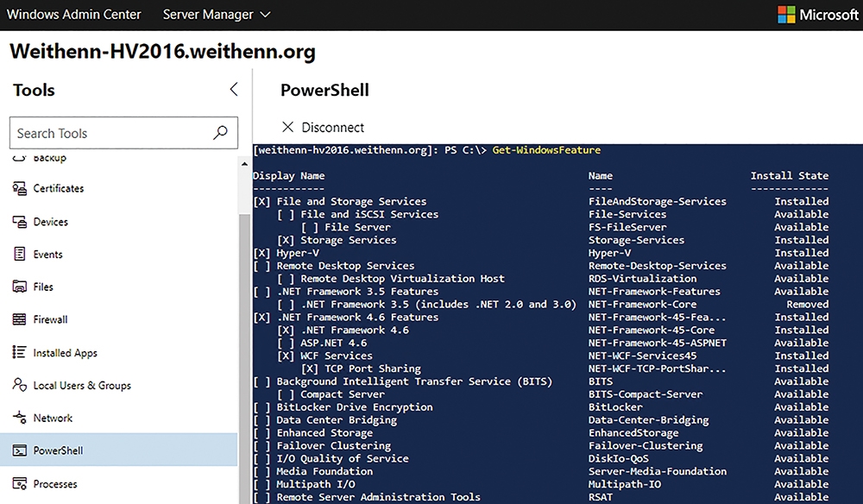Screen dimensions: 863x504
Task: Click the 'DiskIo-QoS' name text
Action: pyautogui.click(x=618, y=458)
